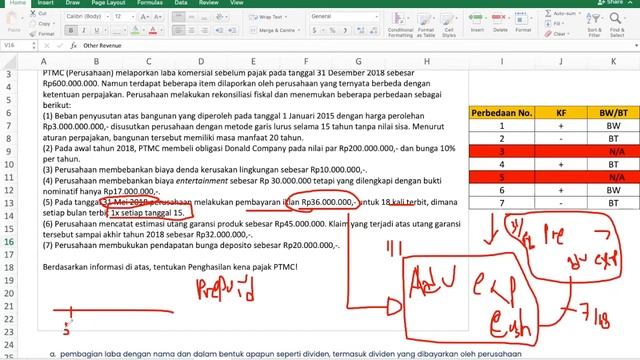Toggle top vertical alignment
Viewport: 640px width, 360px height.
[178, 17]
